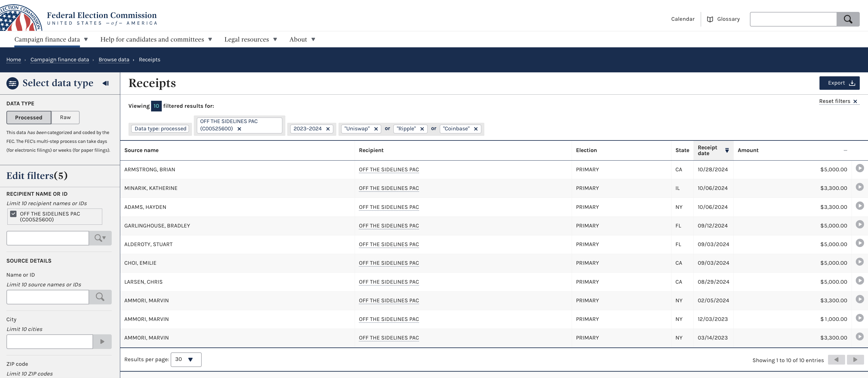Remove the "Coinbase" filter tag

click(x=476, y=129)
